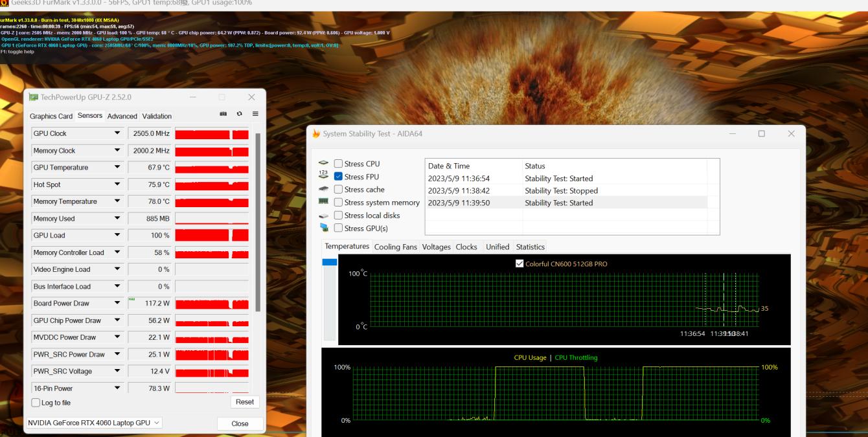Switch to the Unified tab

click(497, 247)
